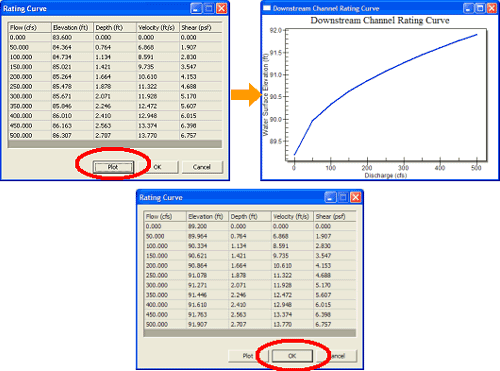The height and width of the screenshot is (371, 500).
Task: Select elevation cell 85.264
Action: click(x=72, y=77)
